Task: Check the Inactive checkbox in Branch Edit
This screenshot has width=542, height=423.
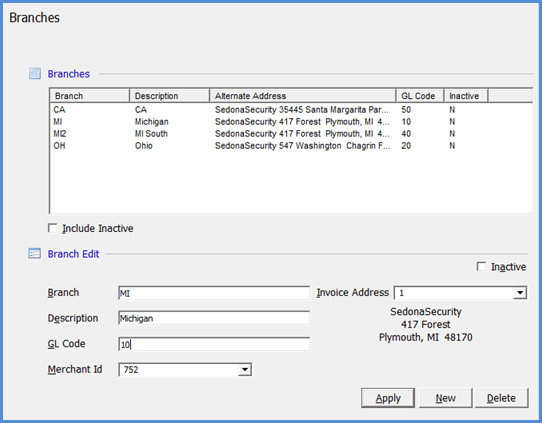Action: (481, 266)
